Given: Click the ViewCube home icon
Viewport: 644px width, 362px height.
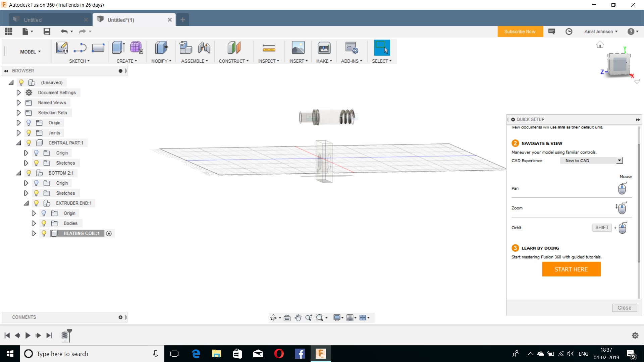Looking at the screenshot, I should 600,45.
